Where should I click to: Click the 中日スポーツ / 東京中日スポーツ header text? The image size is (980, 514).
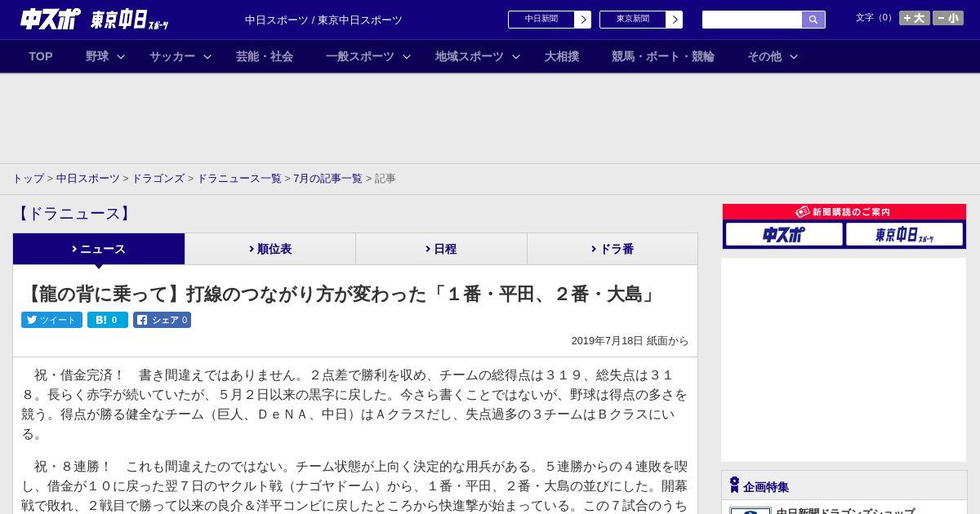[x=323, y=20]
